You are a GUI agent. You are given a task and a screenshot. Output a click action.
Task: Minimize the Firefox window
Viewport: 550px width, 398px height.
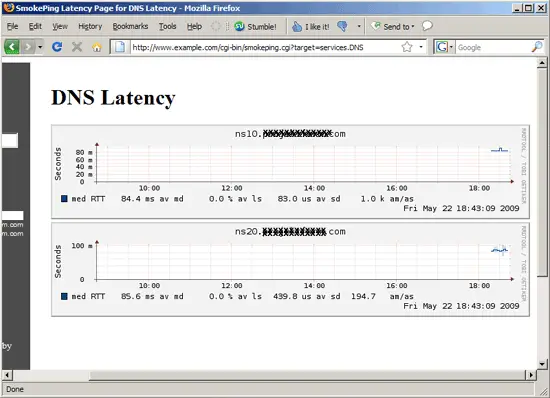(x=516, y=8)
